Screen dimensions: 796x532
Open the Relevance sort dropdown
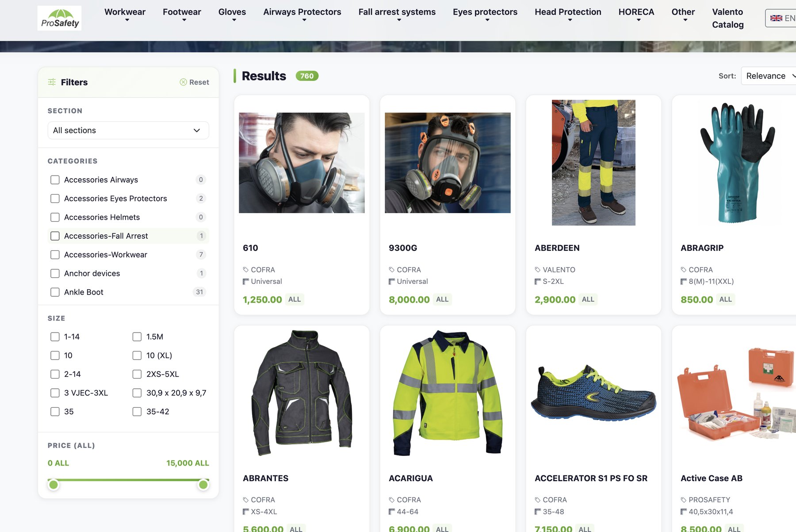769,76
